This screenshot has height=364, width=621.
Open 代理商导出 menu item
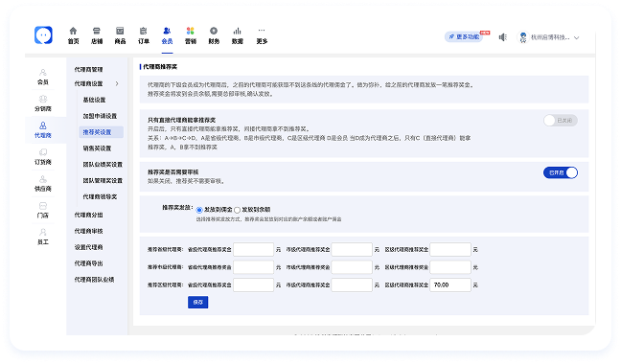(88, 263)
